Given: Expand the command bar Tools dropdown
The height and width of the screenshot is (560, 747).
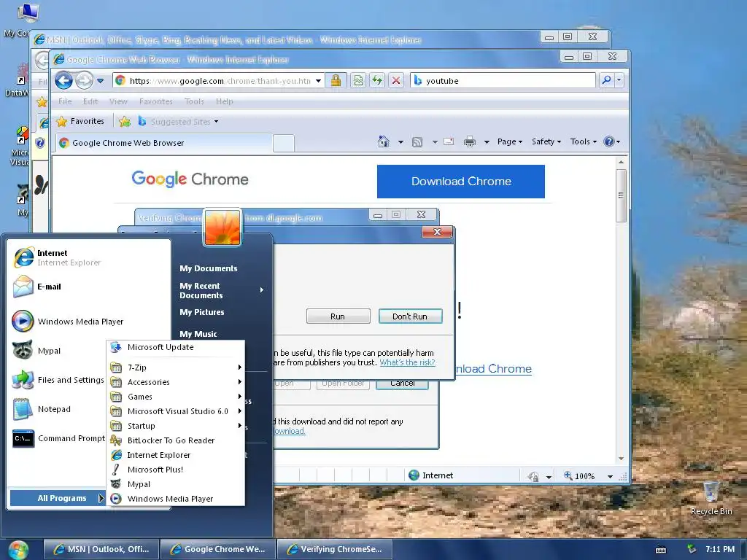Looking at the screenshot, I should coord(583,141).
